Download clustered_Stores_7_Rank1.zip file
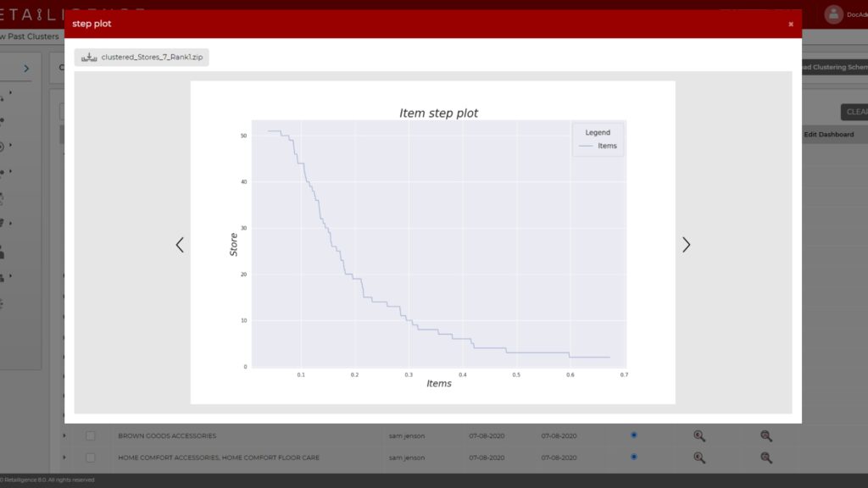The width and height of the screenshot is (868, 488). 142,58
